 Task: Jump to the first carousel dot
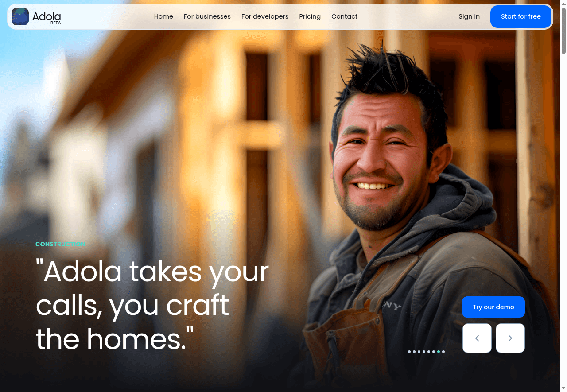[409, 352]
